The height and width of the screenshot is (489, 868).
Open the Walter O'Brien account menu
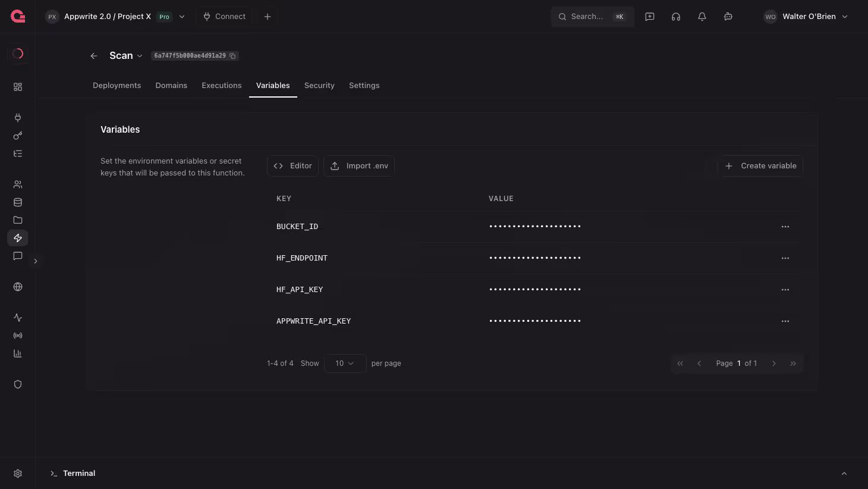806,17
